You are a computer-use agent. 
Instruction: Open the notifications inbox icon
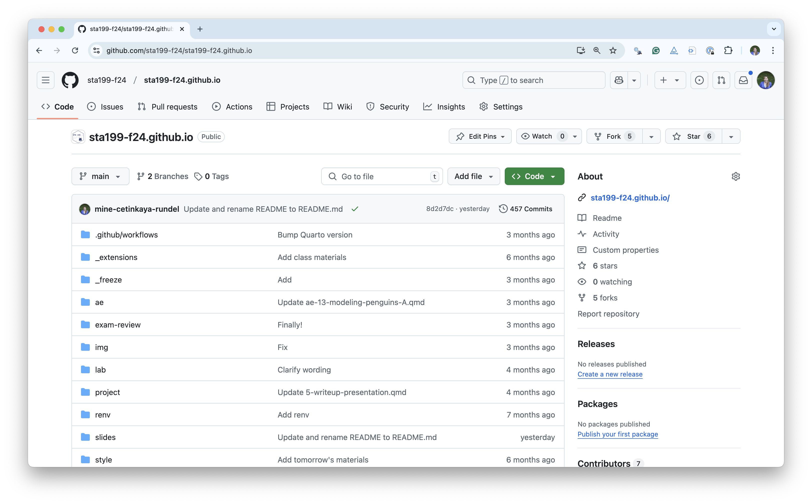(x=743, y=80)
